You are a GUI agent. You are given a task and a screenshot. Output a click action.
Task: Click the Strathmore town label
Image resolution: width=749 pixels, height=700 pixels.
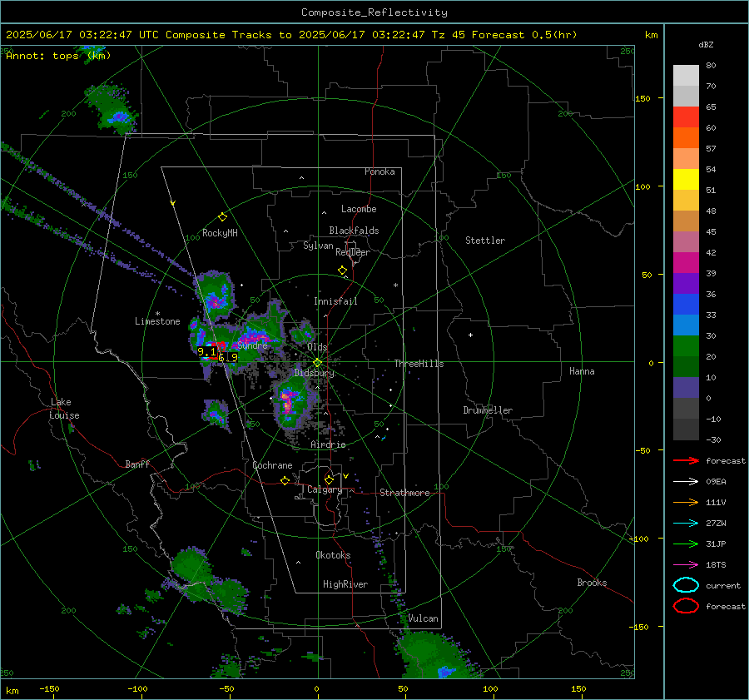tap(404, 493)
